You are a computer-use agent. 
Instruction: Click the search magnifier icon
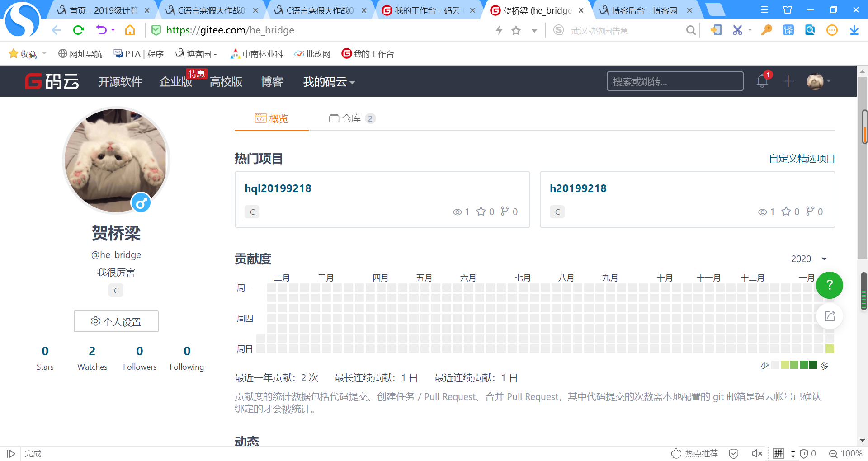691,30
